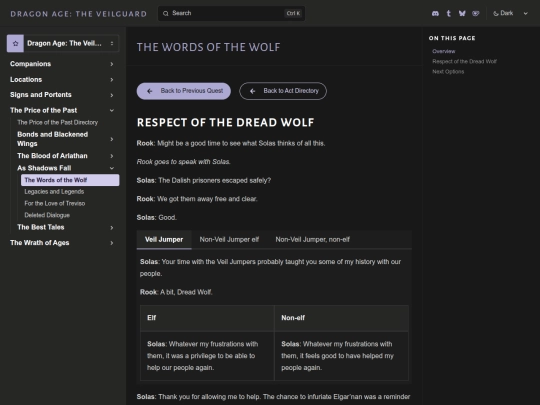Open the Ko-fi icon link
This screenshot has width=540, height=405.
(x=476, y=13)
